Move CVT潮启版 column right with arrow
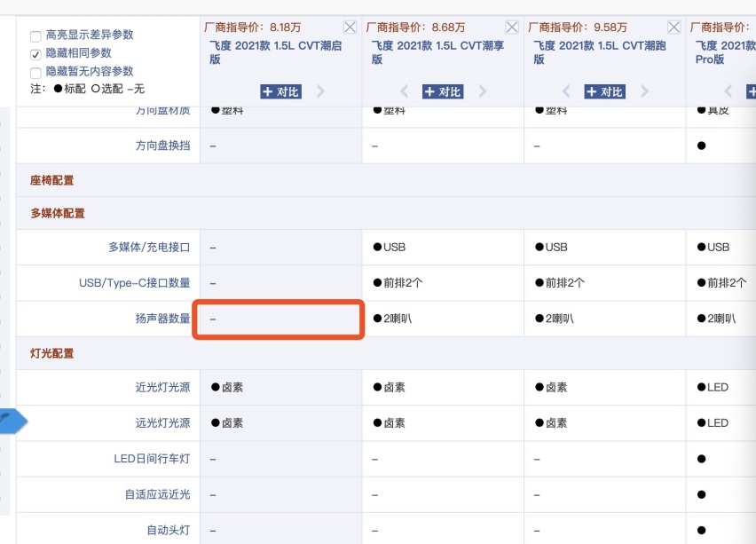This screenshot has width=756, height=544. pyautogui.click(x=320, y=91)
